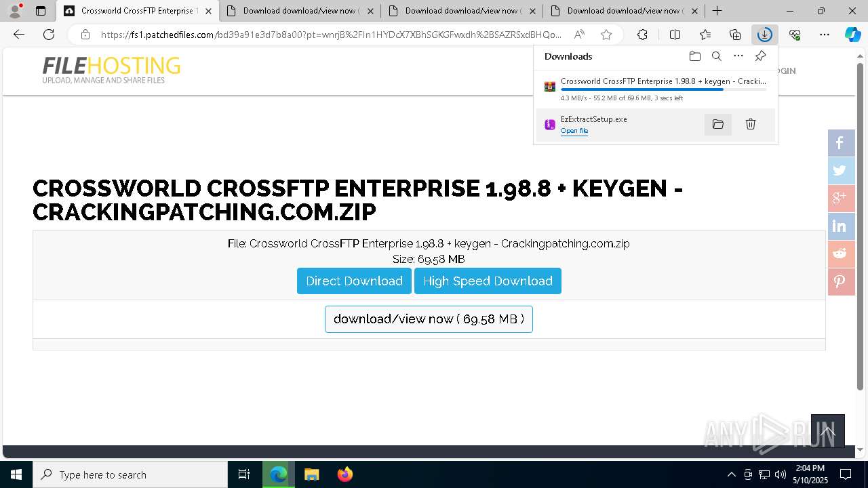Toggle split screen view icon
Viewport: 868px width, 488px height.
point(675,35)
